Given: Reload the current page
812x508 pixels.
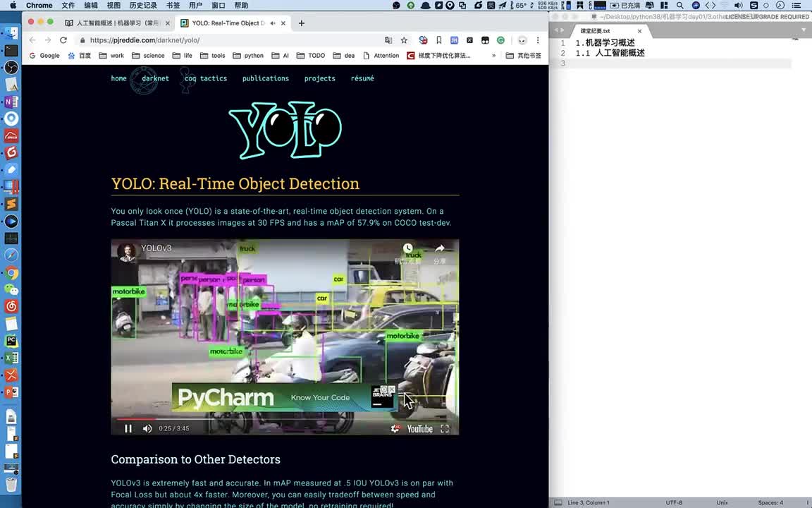Looking at the screenshot, I should tap(63, 40).
